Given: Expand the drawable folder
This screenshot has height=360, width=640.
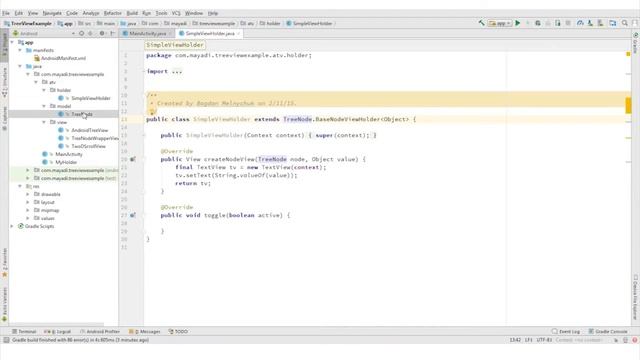Looking at the screenshot, I should click(28, 194).
